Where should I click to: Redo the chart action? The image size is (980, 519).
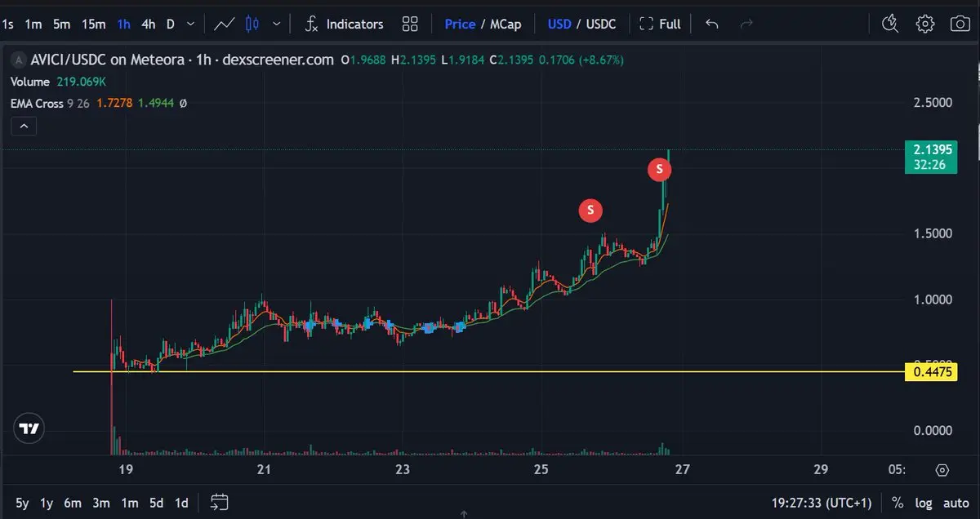[746, 24]
